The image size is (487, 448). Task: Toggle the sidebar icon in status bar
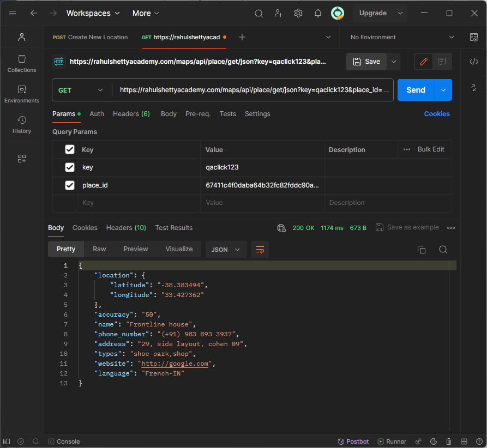(7, 441)
